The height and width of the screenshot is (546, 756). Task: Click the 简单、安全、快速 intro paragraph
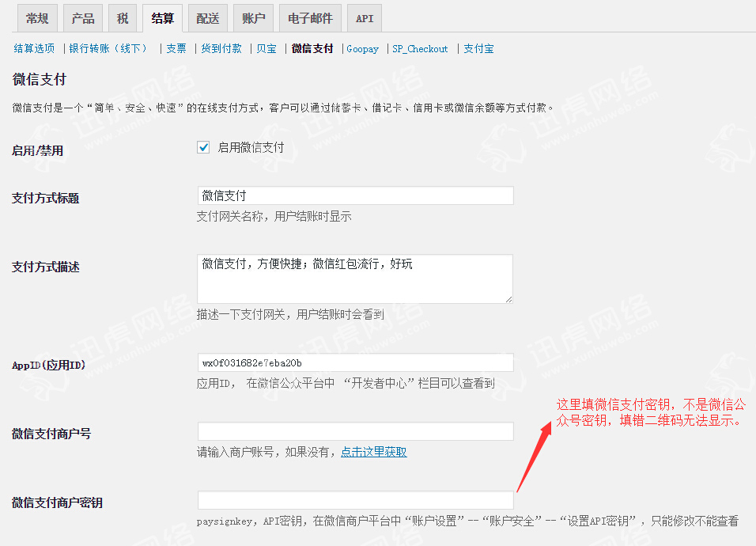pyautogui.click(x=283, y=108)
